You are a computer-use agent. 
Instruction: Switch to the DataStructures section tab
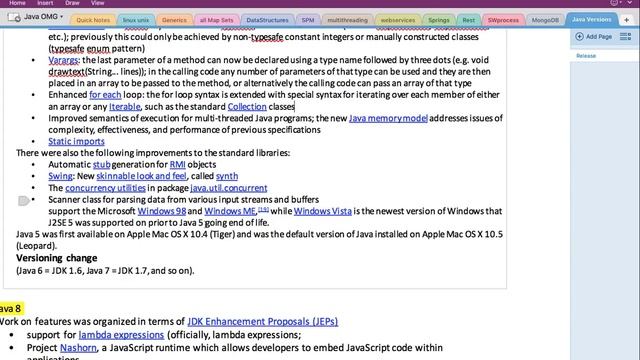click(x=267, y=20)
